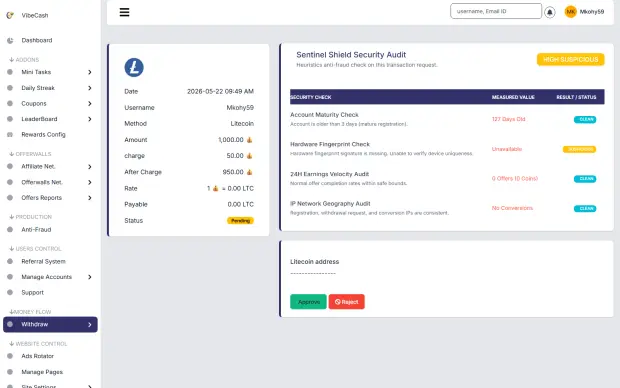Click the Referral System bullet icon

pos(10,261)
